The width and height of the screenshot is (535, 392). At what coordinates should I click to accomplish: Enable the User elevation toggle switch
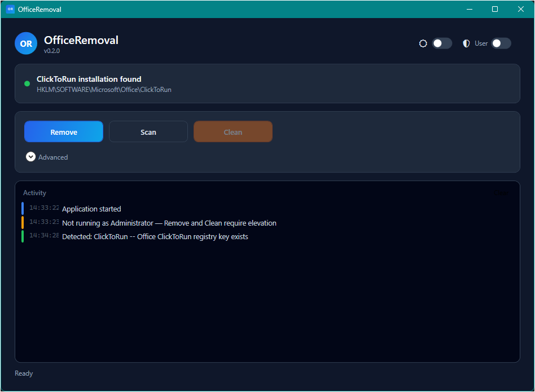[501, 43]
